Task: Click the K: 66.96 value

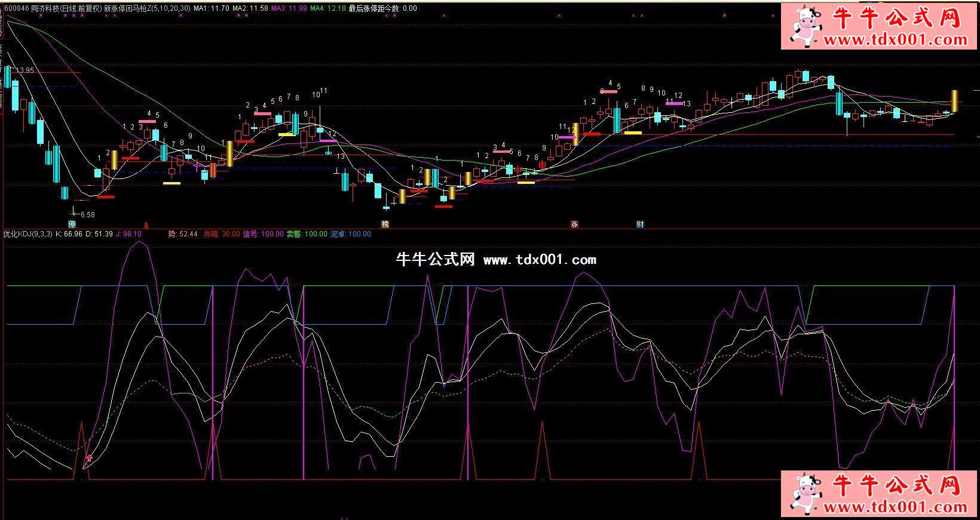Action: 69,234
